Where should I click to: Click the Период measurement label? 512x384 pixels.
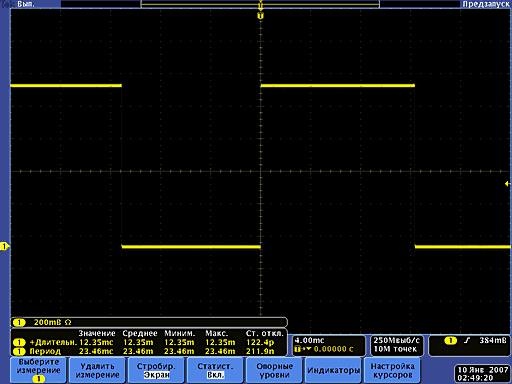[45, 351]
